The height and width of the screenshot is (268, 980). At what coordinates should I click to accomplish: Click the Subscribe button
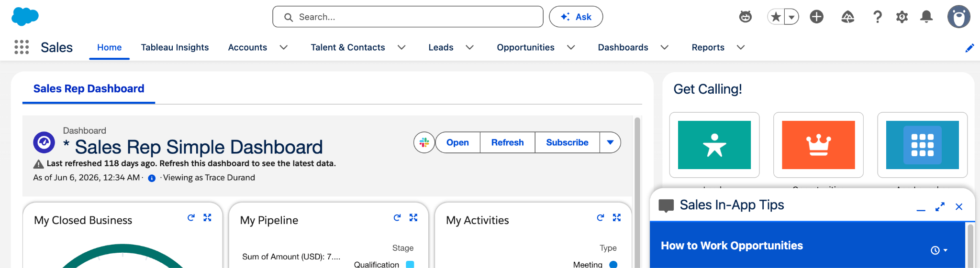[567, 142]
